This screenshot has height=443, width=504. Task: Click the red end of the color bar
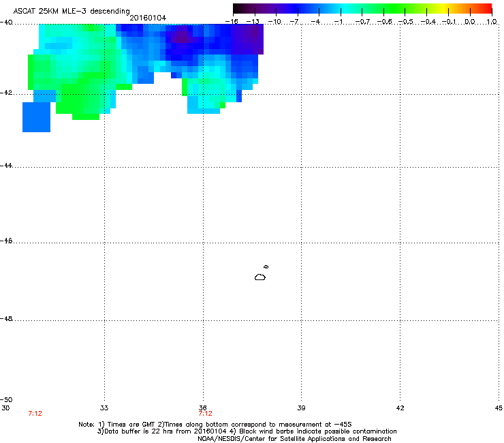click(x=487, y=8)
